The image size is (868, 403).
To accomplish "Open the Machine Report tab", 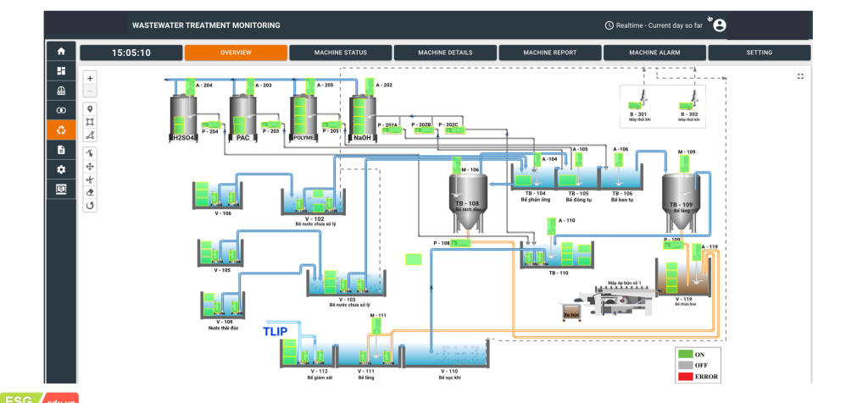I will [x=549, y=52].
